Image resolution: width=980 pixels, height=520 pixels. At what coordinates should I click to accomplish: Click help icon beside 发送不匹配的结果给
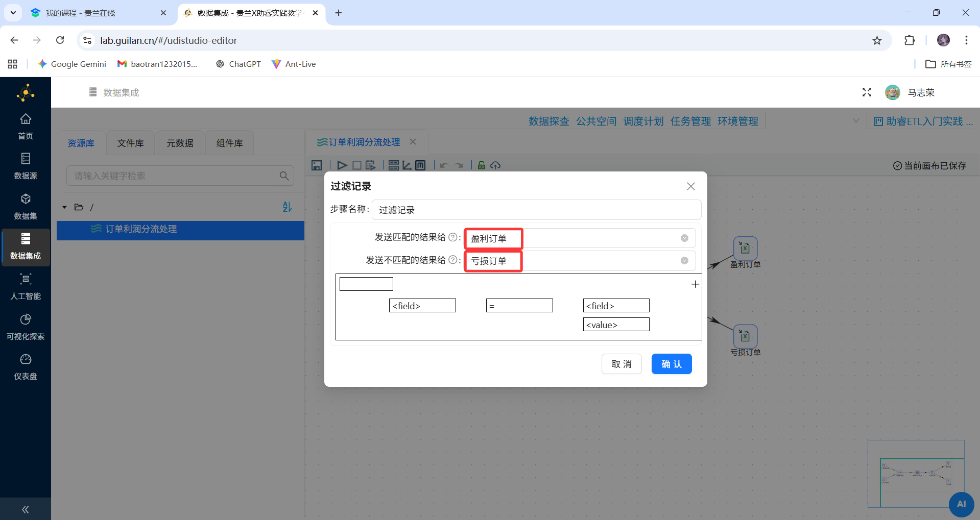coord(452,260)
